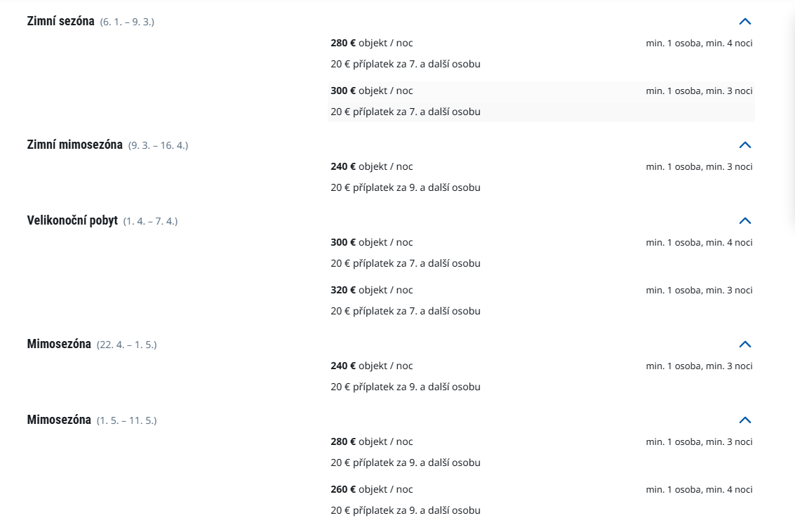
Task: Collapse the Zimní mimosezóna chevron arrow
Action: pyautogui.click(x=745, y=145)
